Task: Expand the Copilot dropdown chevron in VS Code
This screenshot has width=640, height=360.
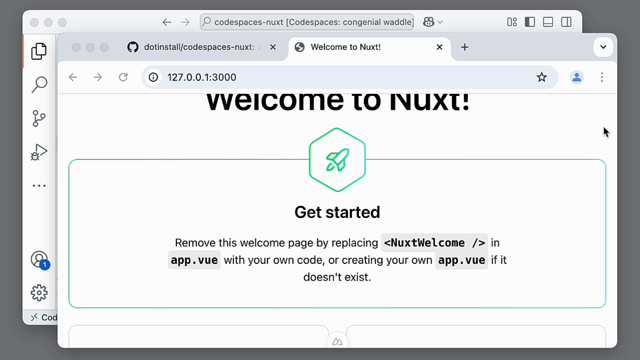Action: tap(440, 22)
